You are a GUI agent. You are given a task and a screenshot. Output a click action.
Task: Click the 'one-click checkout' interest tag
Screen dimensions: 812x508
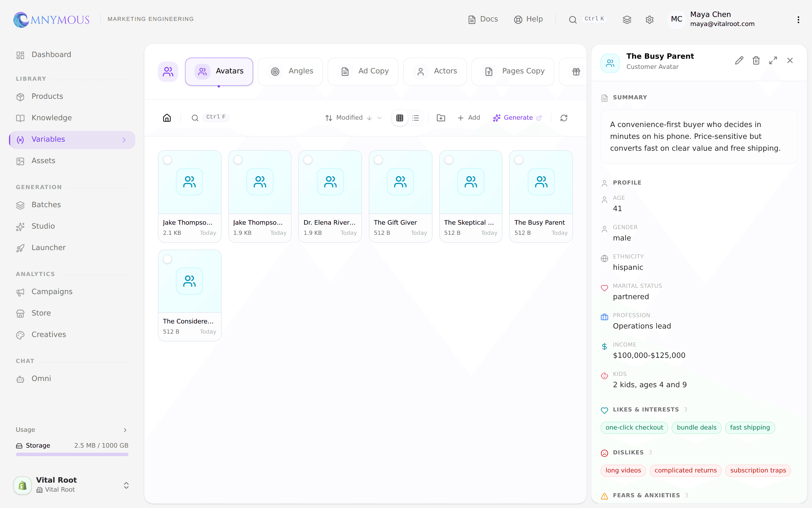click(634, 428)
